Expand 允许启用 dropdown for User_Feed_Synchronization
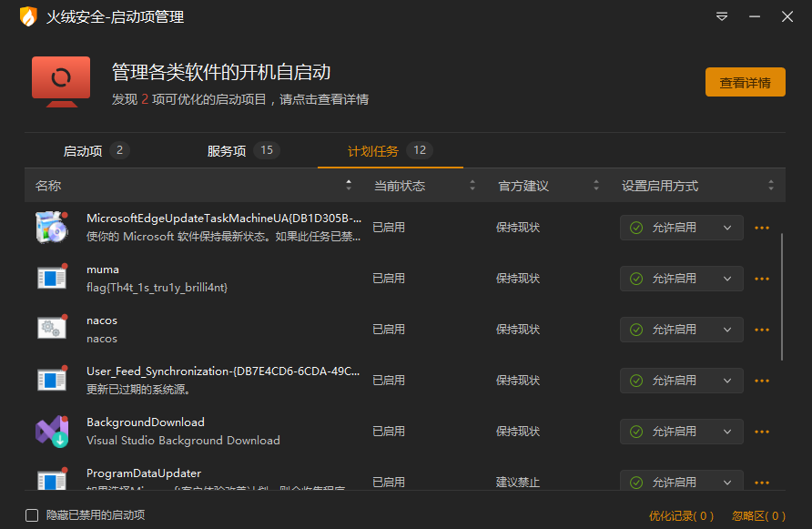This screenshot has width=812, height=529. [x=682, y=381]
